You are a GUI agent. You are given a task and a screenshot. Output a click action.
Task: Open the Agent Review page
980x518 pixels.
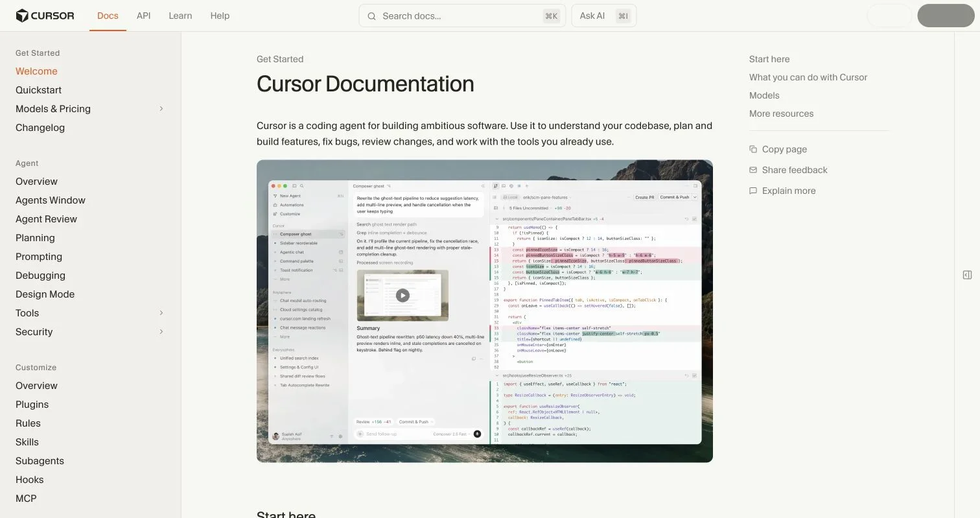(x=46, y=219)
